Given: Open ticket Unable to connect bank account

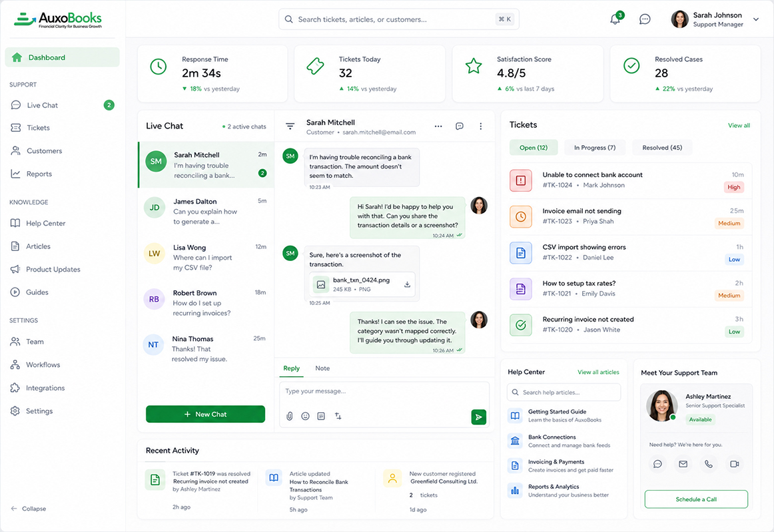Looking at the screenshot, I should pos(630,180).
